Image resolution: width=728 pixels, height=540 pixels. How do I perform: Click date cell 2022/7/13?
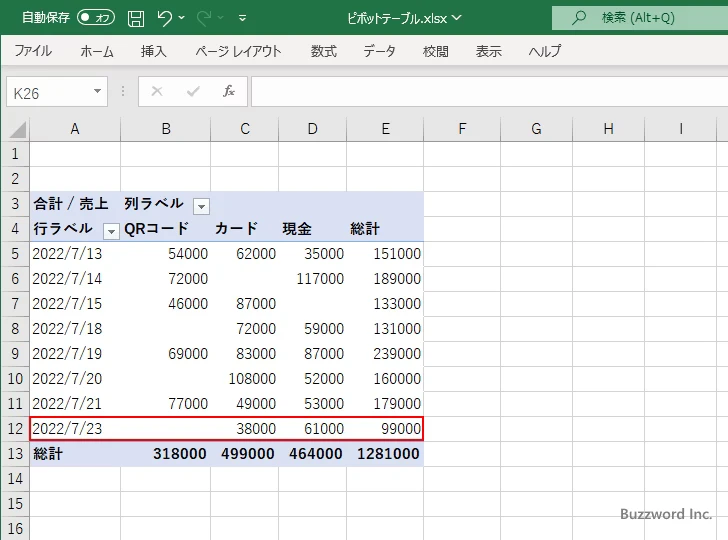75,254
